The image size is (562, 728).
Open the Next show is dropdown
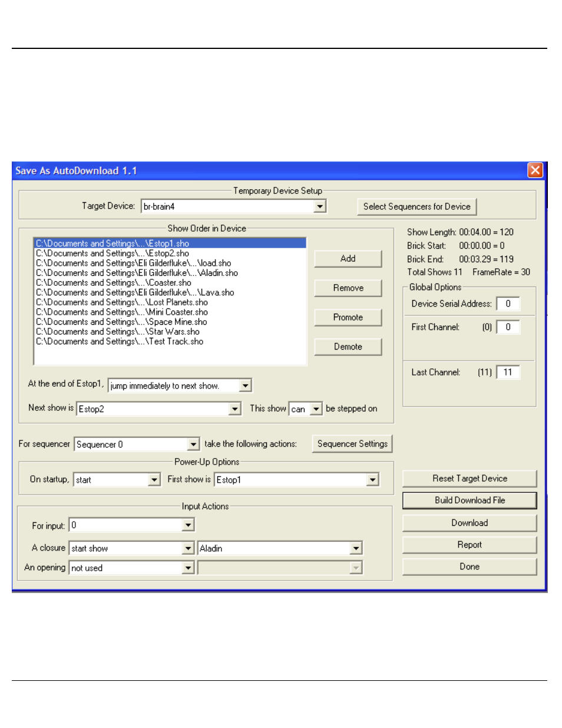[x=235, y=409]
